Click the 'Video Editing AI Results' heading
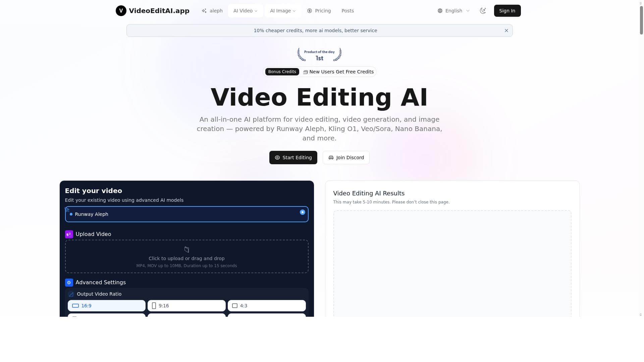This screenshot has width=644, height=362. [x=369, y=193]
